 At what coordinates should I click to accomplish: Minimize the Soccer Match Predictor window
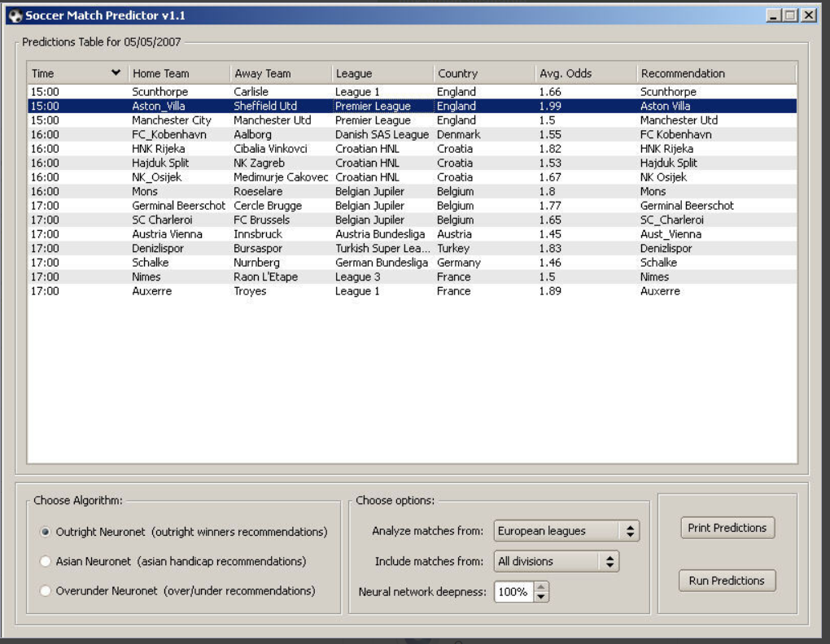(x=774, y=15)
